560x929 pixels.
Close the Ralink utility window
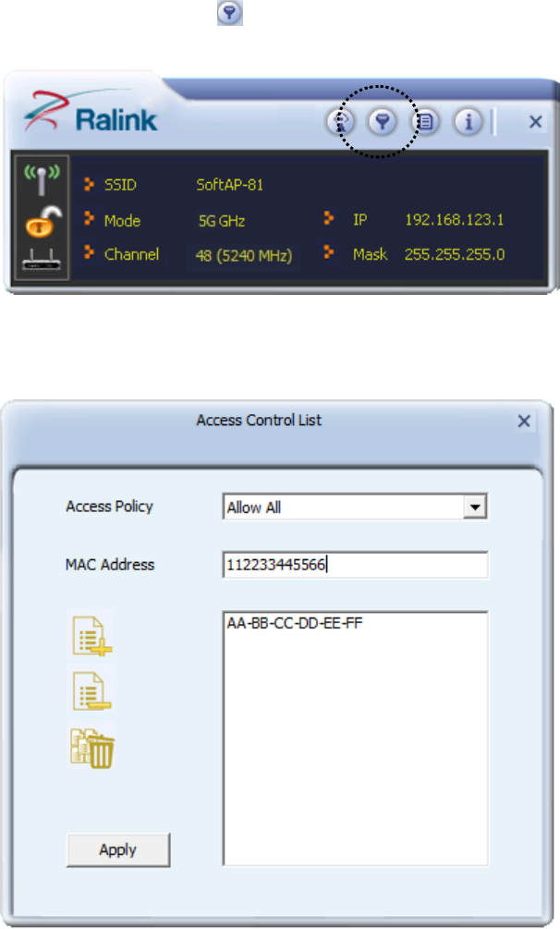click(536, 121)
